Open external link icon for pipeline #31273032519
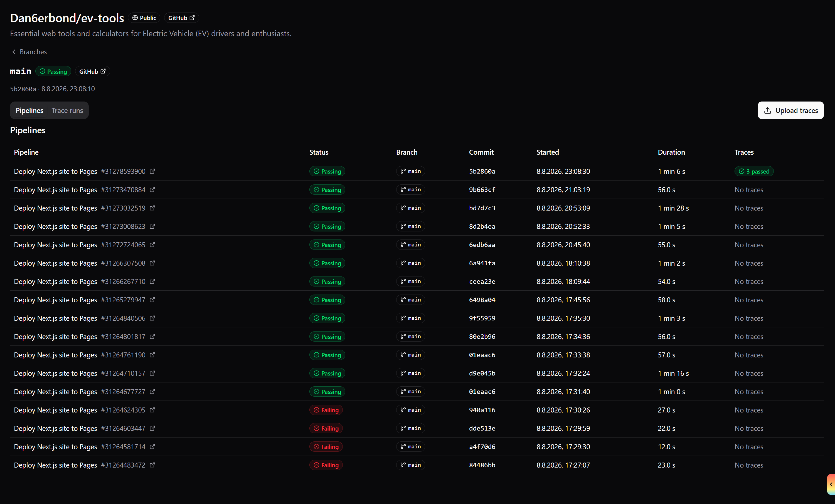The image size is (835, 504). pyautogui.click(x=152, y=208)
